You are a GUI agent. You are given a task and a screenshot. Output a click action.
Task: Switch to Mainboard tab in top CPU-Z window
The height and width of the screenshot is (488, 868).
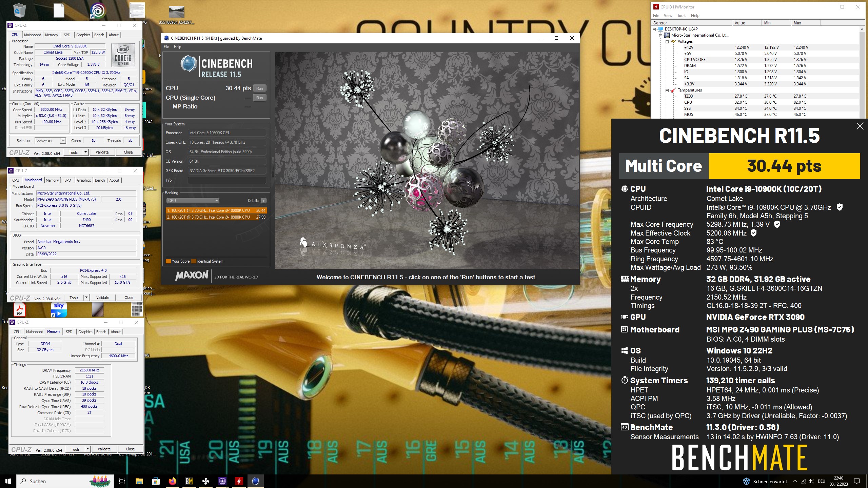coord(33,35)
